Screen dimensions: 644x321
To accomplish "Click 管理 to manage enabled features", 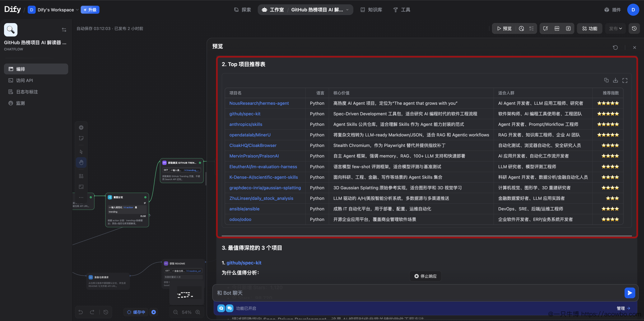I will point(623,308).
